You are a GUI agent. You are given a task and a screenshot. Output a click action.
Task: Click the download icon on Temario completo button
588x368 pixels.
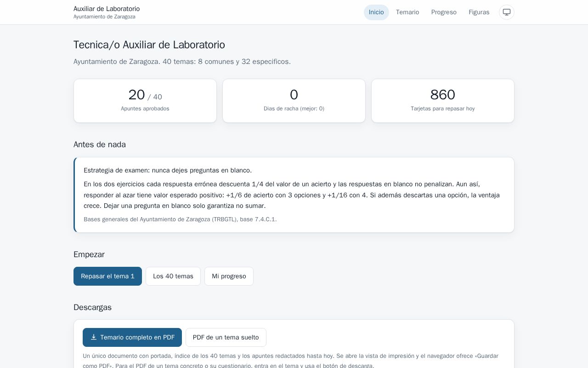click(x=94, y=337)
